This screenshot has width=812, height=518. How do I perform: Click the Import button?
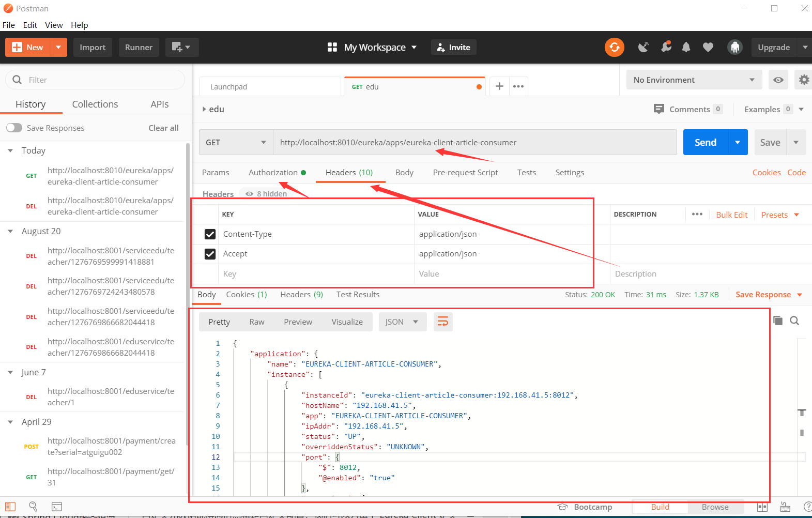click(93, 47)
